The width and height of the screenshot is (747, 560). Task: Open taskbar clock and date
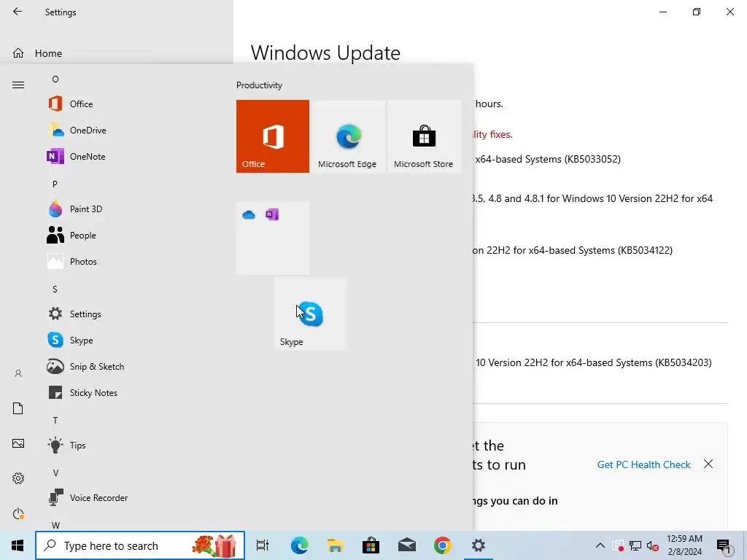coord(684,545)
